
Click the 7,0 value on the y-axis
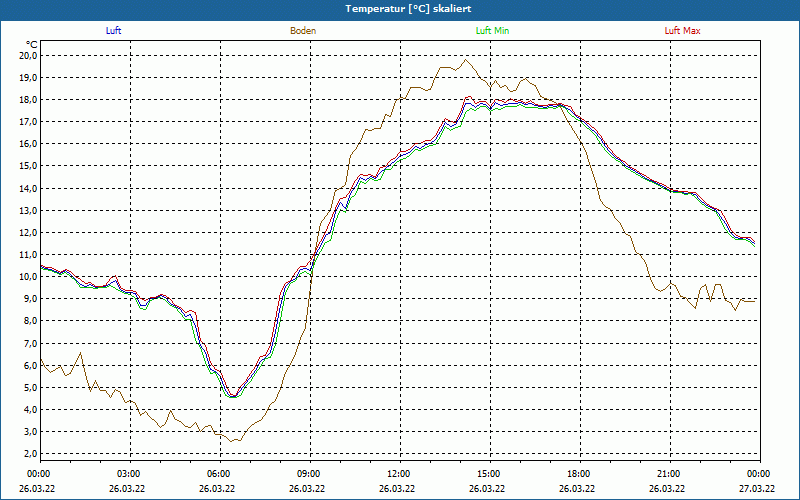30,343
